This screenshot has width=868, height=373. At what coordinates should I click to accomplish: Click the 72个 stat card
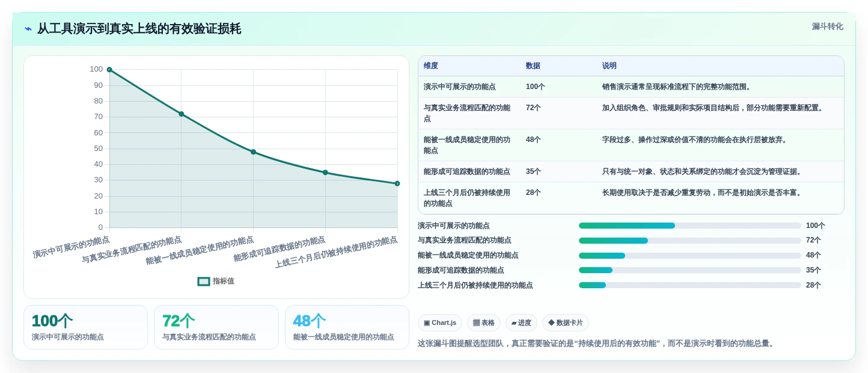pyautogui.click(x=216, y=327)
